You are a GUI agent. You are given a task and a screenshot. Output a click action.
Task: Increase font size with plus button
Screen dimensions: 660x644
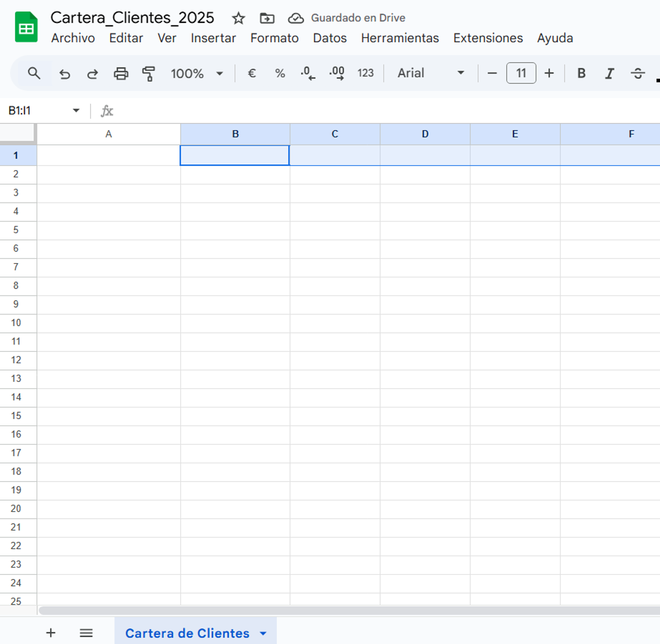[549, 73]
